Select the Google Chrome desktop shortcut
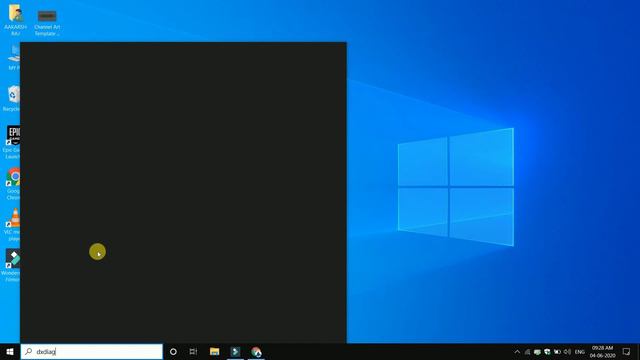This screenshot has height=360, width=640. [x=13, y=184]
